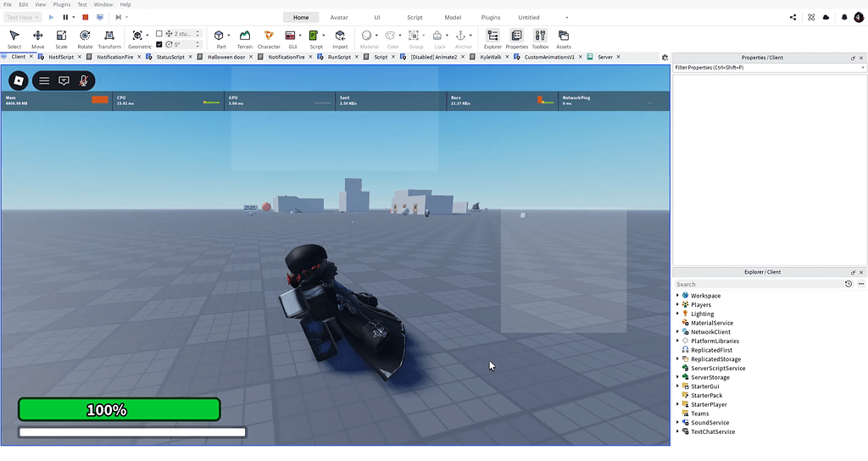Expand the StarterGui node

coord(677,386)
